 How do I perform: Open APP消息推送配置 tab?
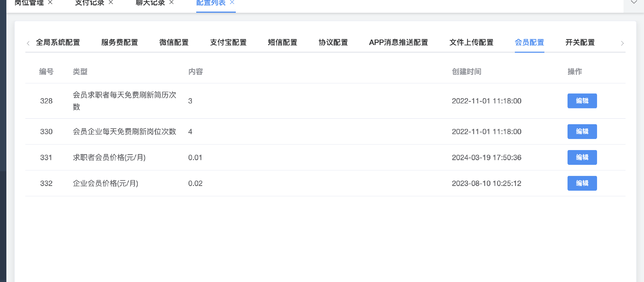398,43
